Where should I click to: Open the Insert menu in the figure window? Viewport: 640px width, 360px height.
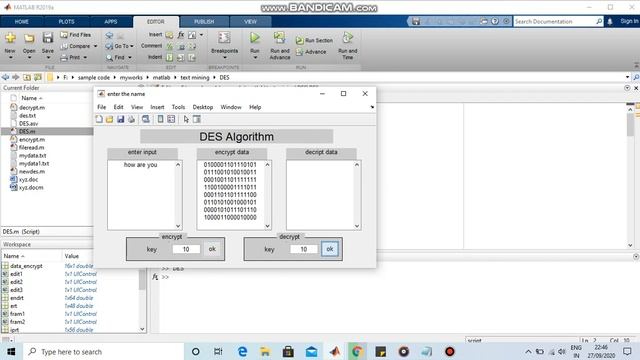point(157,107)
